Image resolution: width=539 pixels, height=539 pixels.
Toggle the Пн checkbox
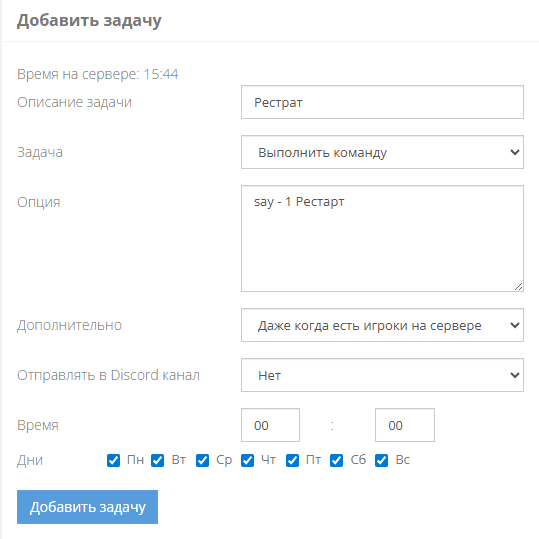click(113, 460)
